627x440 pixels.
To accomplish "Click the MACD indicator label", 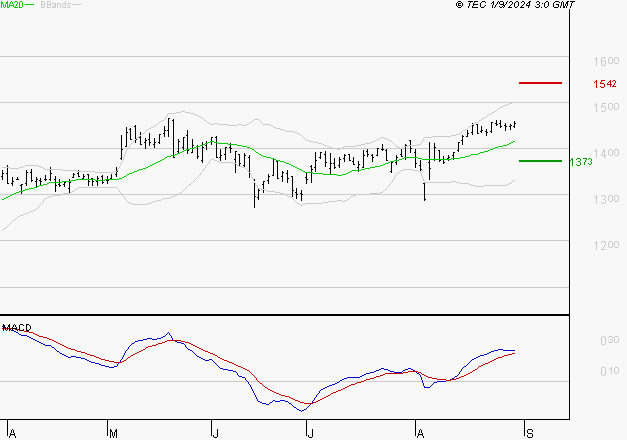I will pos(17,328).
